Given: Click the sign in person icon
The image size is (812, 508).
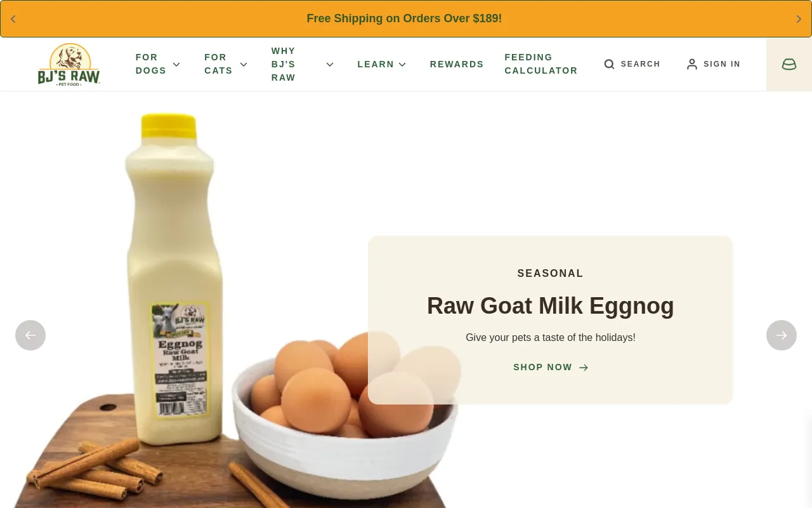Looking at the screenshot, I should click(692, 64).
